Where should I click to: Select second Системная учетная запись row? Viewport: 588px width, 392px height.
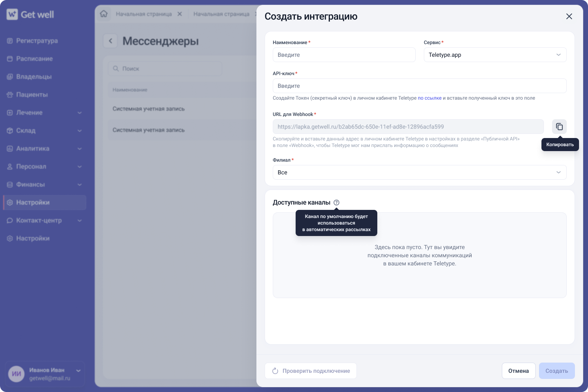click(182, 130)
